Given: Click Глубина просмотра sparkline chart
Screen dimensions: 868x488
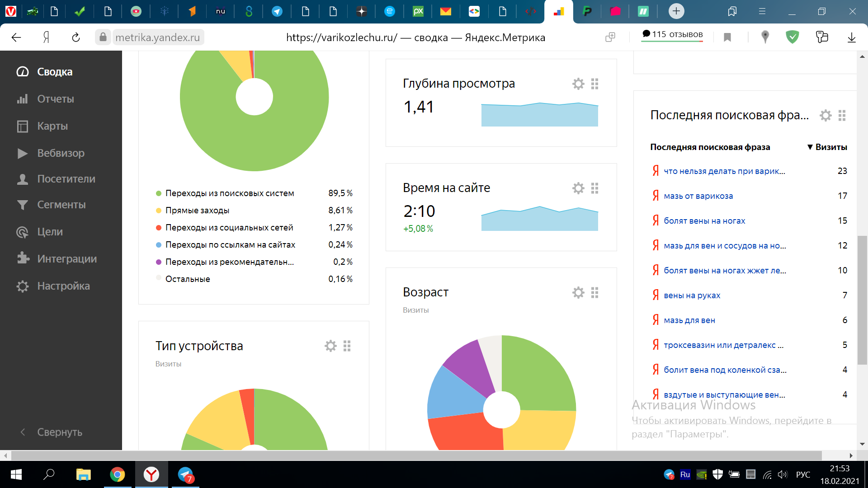Looking at the screenshot, I should click(x=539, y=114).
